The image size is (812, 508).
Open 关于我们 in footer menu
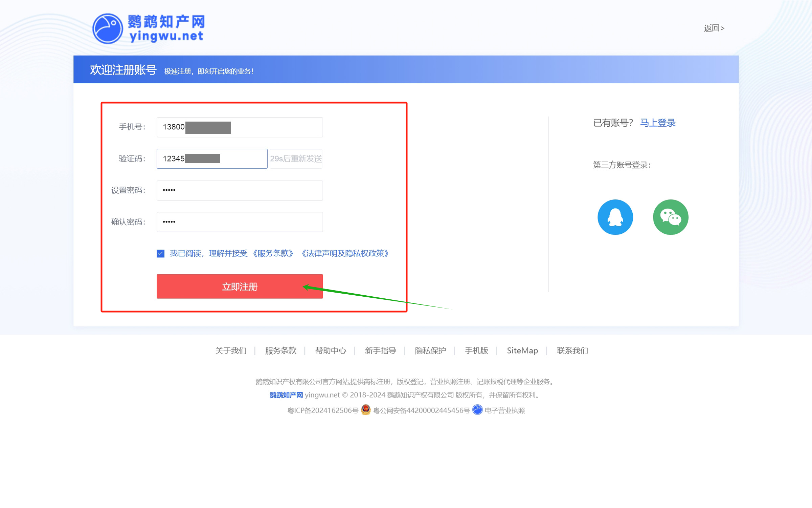(231, 351)
